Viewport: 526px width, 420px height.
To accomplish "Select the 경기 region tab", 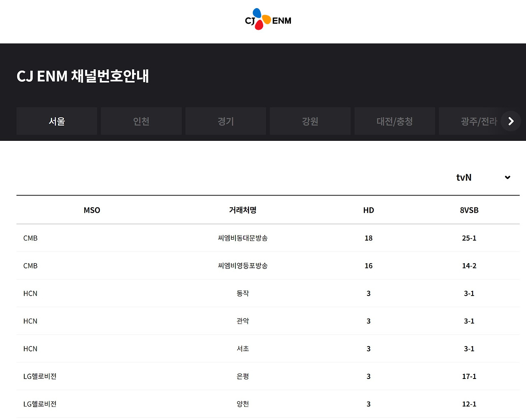I will coord(226,121).
